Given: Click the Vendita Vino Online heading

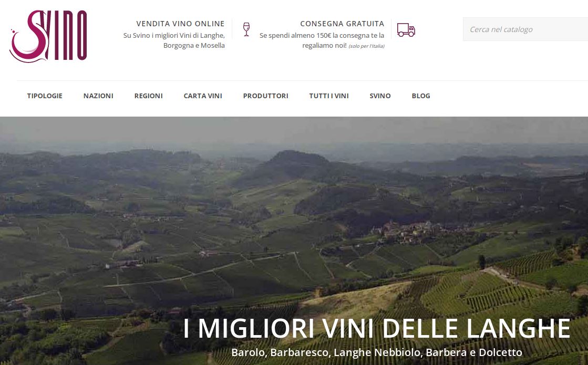Looking at the screenshot, I should point(180,24).
